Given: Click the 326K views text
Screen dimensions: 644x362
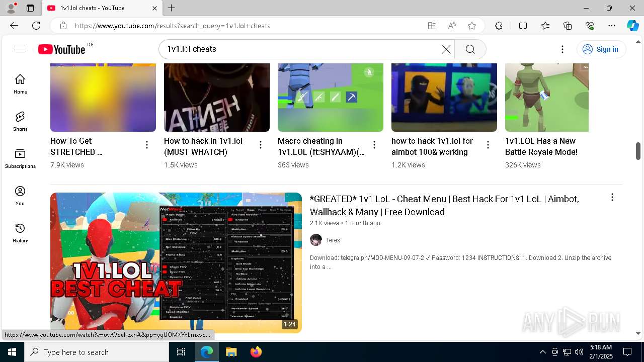Looking at the screenshot, I should coord(523,165).
